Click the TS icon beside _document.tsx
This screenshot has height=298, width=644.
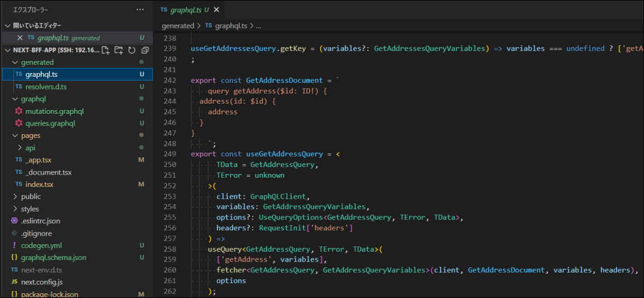click(x=19, y=172)
